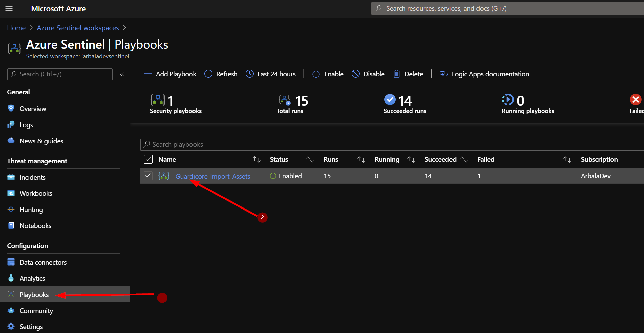644x333 pixels.
Task: Click the Enable power icon in toolbar
Action: [x=316, y=74]
